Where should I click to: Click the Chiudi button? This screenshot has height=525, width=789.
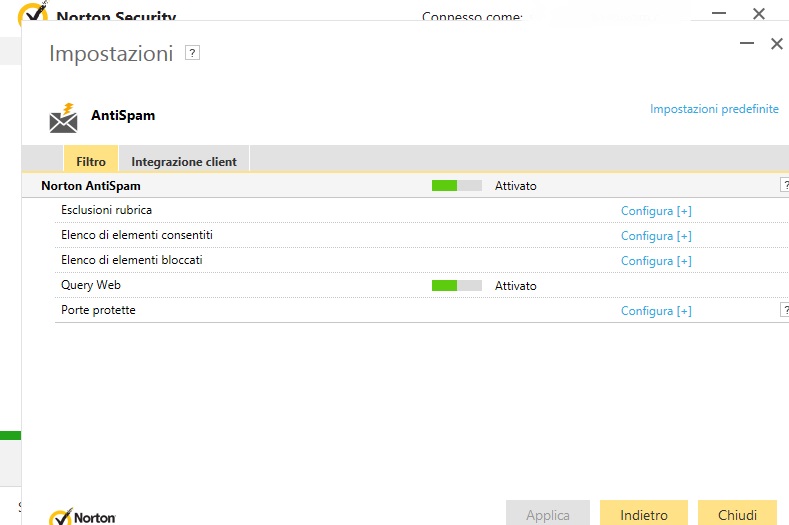[737, 513]
